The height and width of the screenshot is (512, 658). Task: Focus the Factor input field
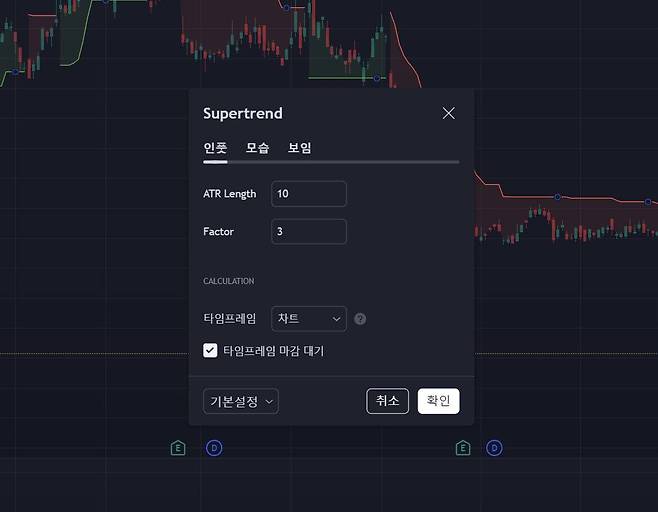click(308, 232)
